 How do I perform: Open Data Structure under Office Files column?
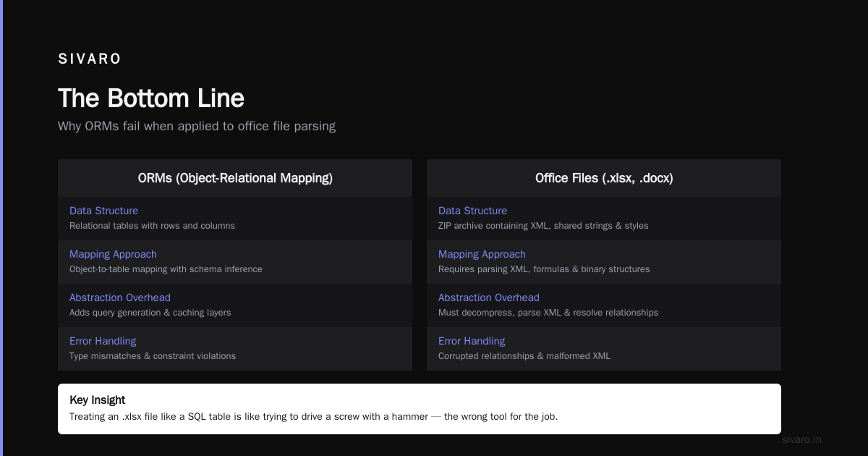472,211
